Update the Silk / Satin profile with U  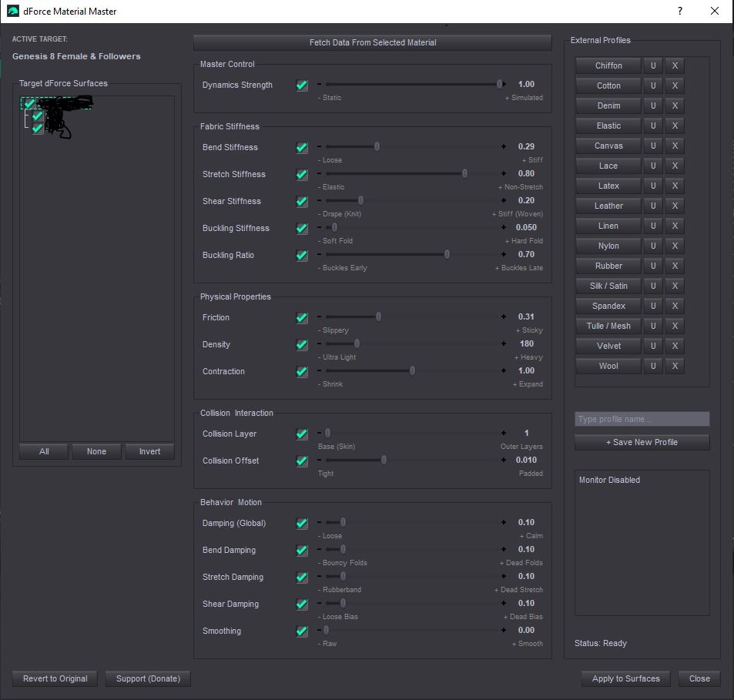click(653, 286)
